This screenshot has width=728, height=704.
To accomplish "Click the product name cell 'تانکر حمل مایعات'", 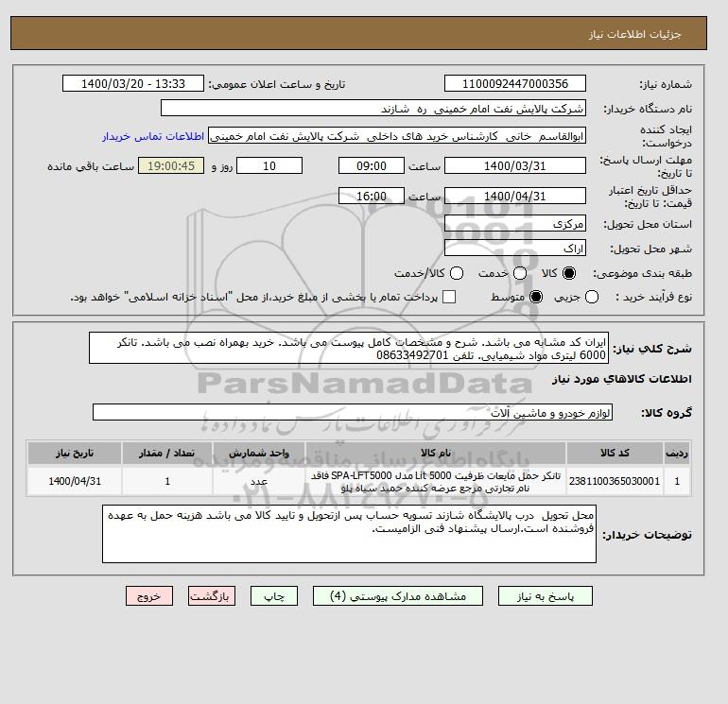I will pyautogui.click(x=436, y=481).
